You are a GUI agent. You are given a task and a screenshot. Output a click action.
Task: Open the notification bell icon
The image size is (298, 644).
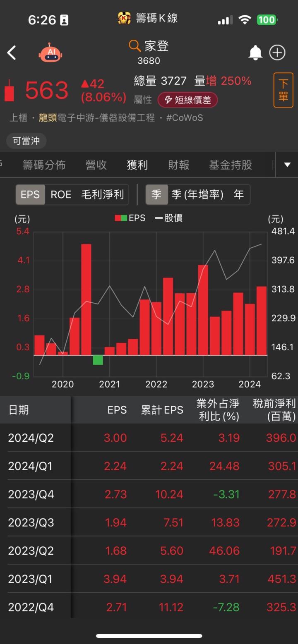pos(255,53)
